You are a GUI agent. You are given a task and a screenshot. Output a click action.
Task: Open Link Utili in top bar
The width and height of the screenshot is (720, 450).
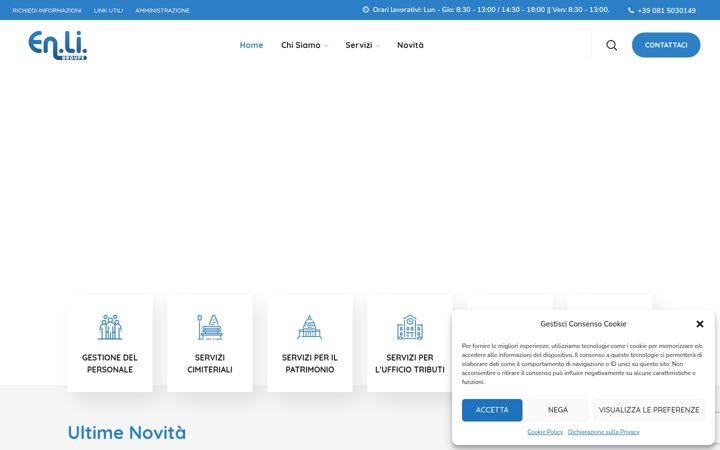tap(108, 10)
